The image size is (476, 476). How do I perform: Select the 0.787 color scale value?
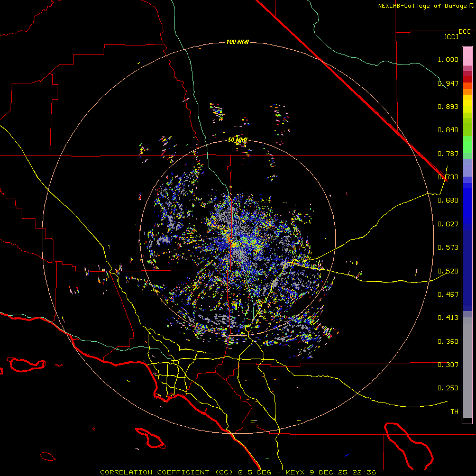(448, 153)
